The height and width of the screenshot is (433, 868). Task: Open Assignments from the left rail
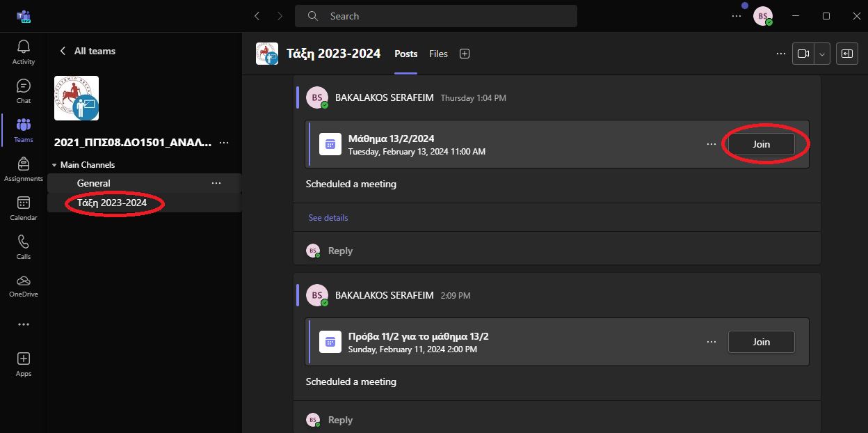tap(24, 169)
